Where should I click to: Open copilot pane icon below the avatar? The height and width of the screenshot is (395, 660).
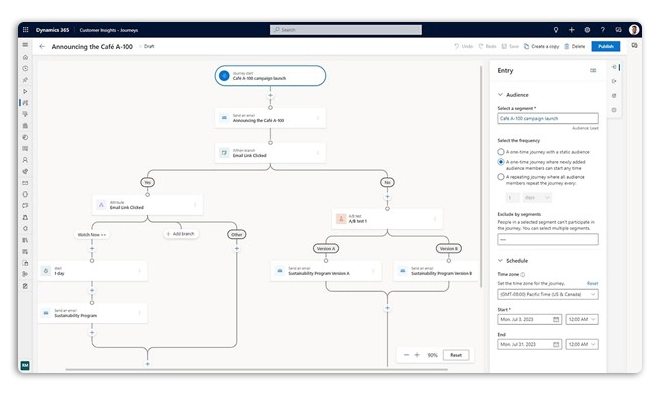[x=634, y=45]
